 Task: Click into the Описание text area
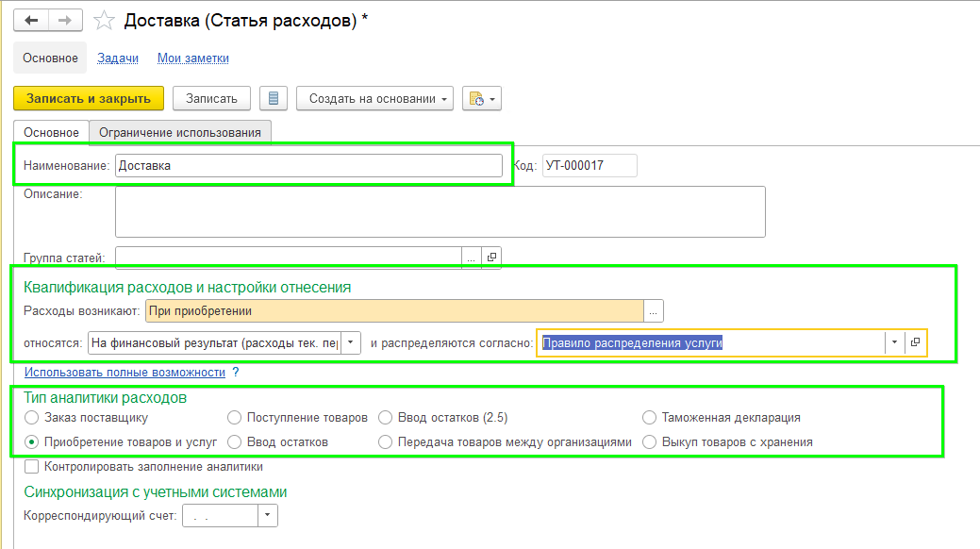(440, 211)
